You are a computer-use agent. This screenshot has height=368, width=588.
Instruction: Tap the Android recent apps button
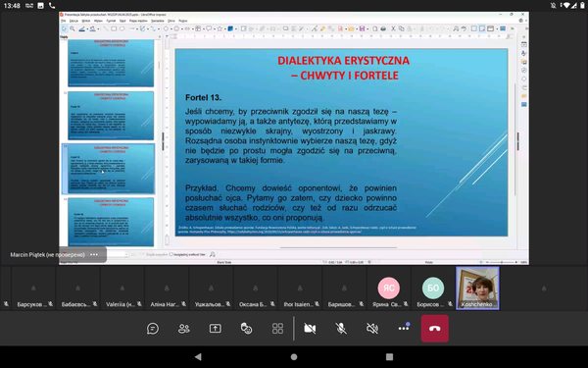pyautogui.click(x=390, y=357)
